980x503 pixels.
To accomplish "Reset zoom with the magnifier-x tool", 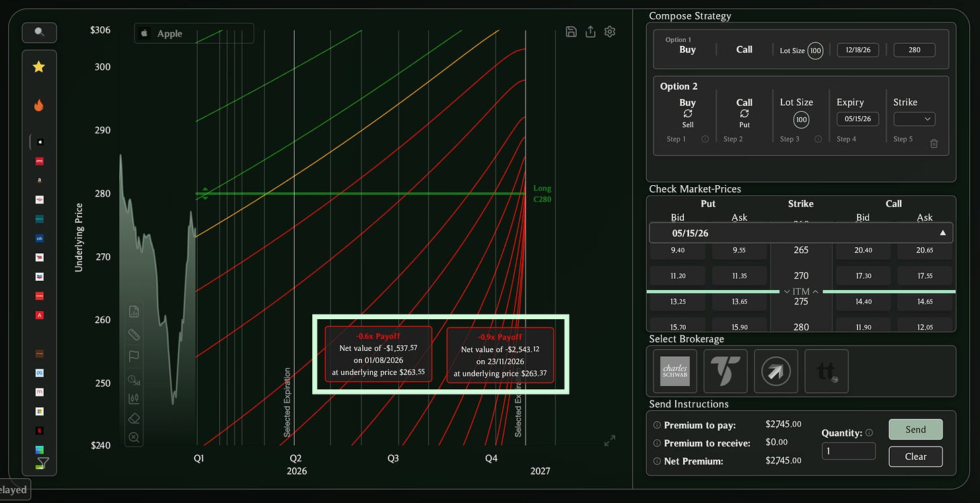I will click(x=133, y=438).
